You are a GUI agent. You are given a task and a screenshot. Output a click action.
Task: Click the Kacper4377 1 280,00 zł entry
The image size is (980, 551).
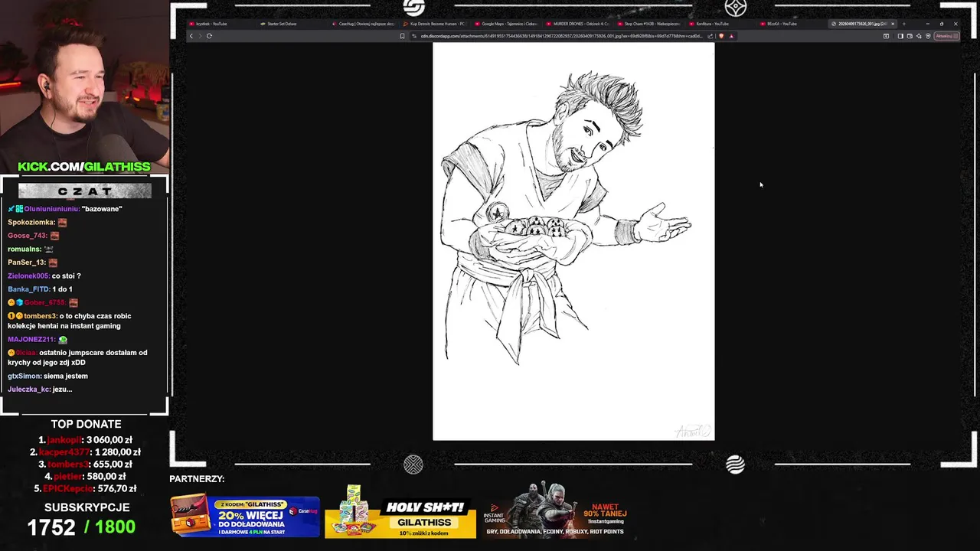87,452
